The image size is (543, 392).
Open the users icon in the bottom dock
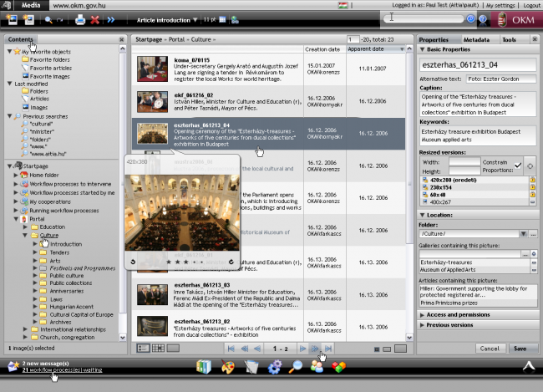click(x=317, y=367)
